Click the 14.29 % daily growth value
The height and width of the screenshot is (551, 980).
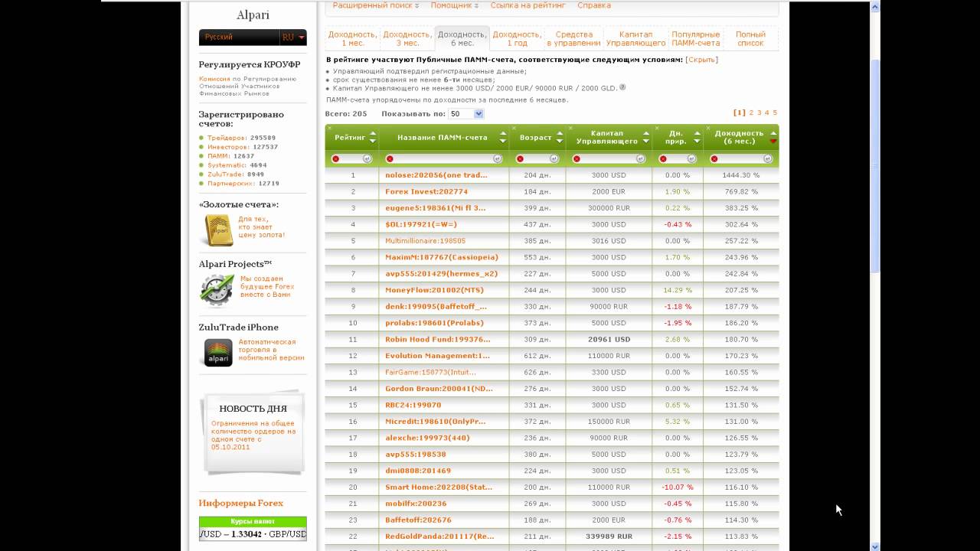[x=677, y=290]
